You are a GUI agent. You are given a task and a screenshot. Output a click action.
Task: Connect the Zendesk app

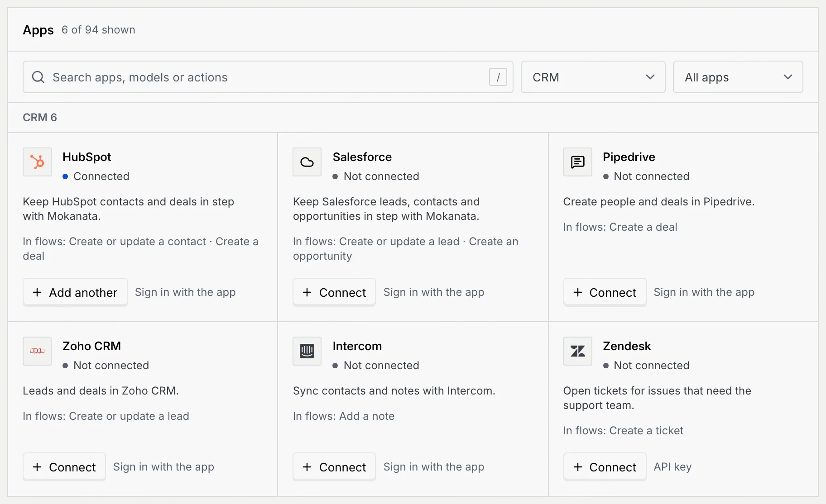(605, 467)
